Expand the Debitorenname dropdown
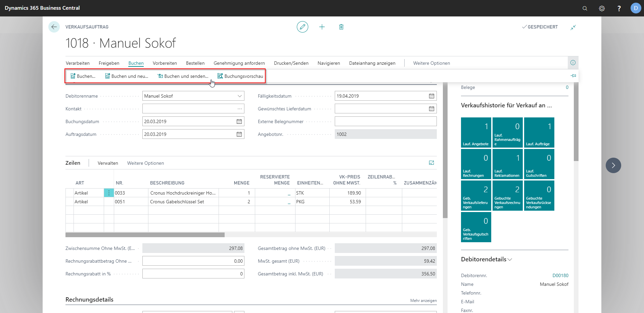Image resolution: width=644 pixels, height=313 pixels. pos(240,96)
